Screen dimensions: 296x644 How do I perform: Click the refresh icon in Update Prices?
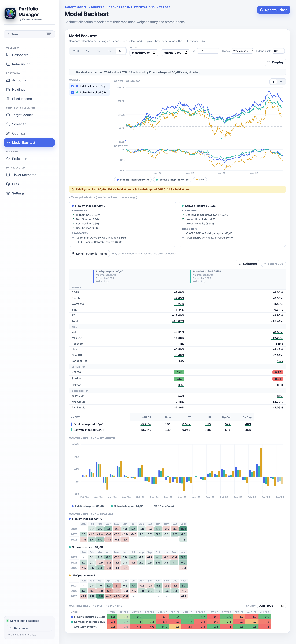pos(262,10)
